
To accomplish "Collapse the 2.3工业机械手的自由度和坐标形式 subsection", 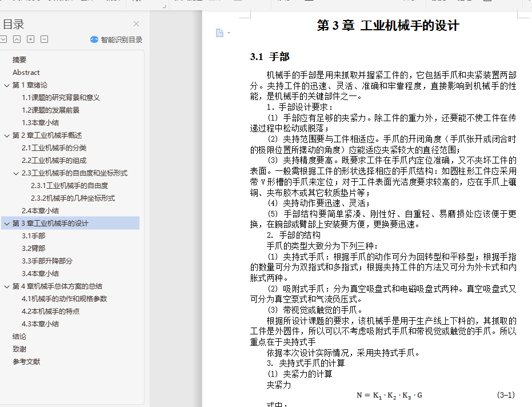I will 15,173.
